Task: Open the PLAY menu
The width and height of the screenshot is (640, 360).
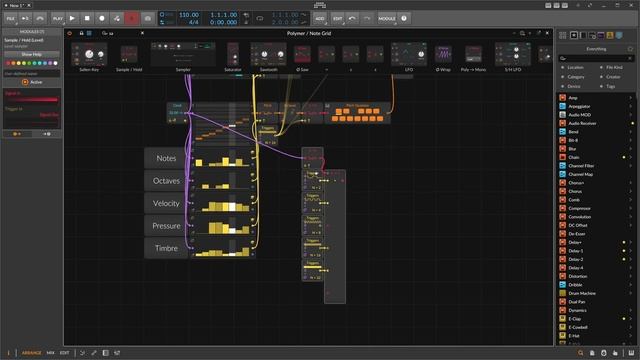Action: click(58, 18)
